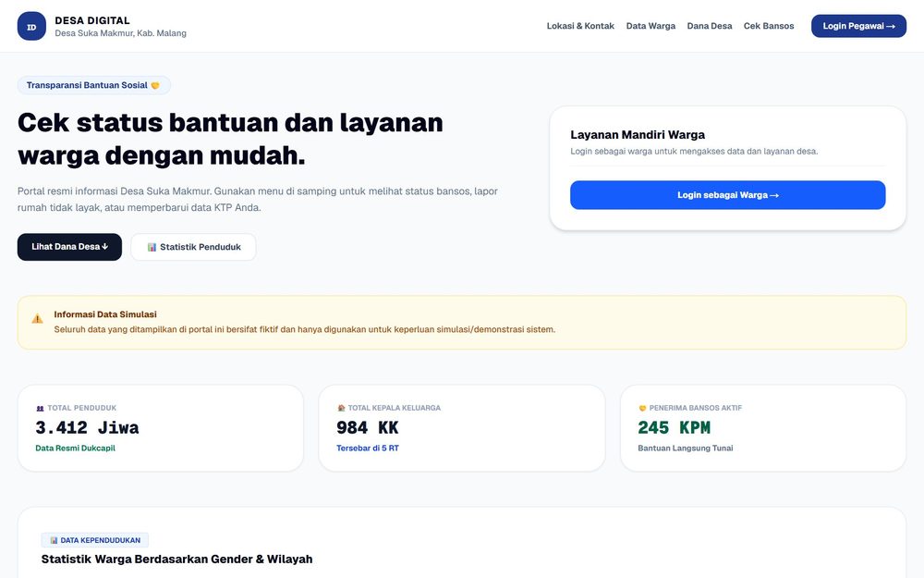Click 'Statistik Warga Berdasarkan Gender & Wilayah' heading
The height and width of the screenshot is (578, 924).
tap(176, 560)
